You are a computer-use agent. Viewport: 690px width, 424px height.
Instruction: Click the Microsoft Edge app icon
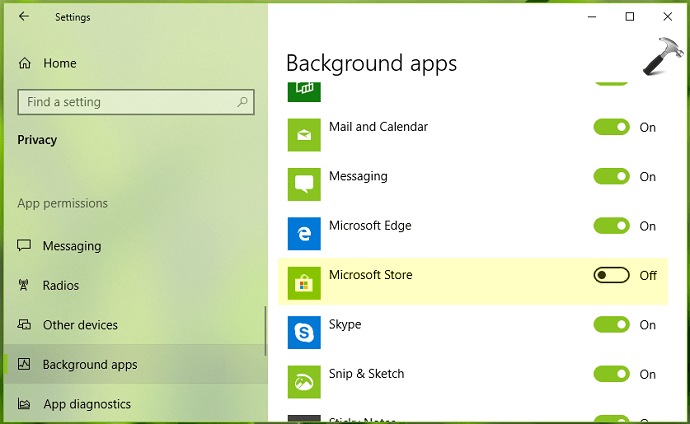tap(304, 233)
